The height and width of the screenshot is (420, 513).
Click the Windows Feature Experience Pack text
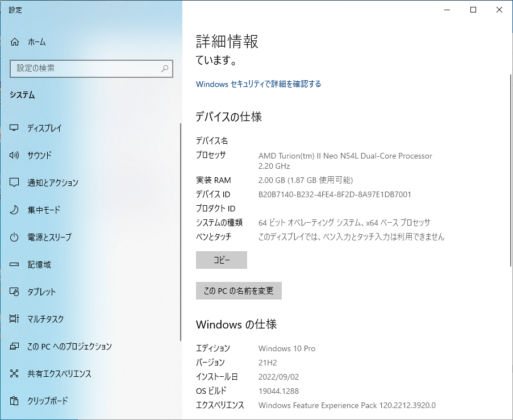[347, 405]
